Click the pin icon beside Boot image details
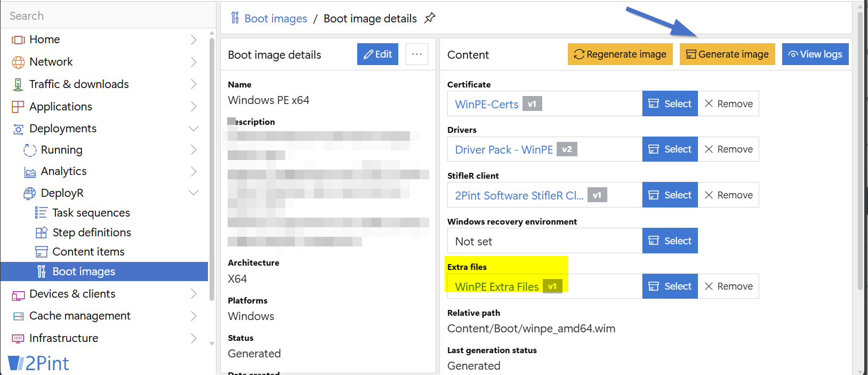This screenshot has width=868, height=375. coord(429,18)
